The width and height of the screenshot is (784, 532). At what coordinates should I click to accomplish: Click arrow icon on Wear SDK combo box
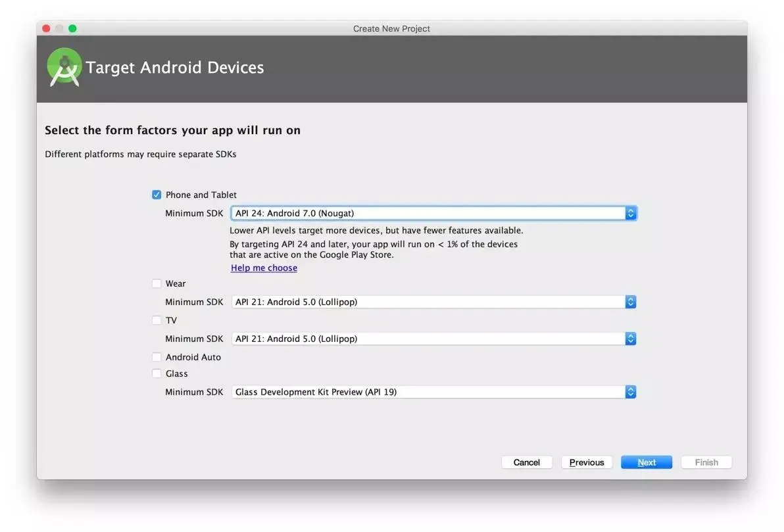(x=631, y=302)
